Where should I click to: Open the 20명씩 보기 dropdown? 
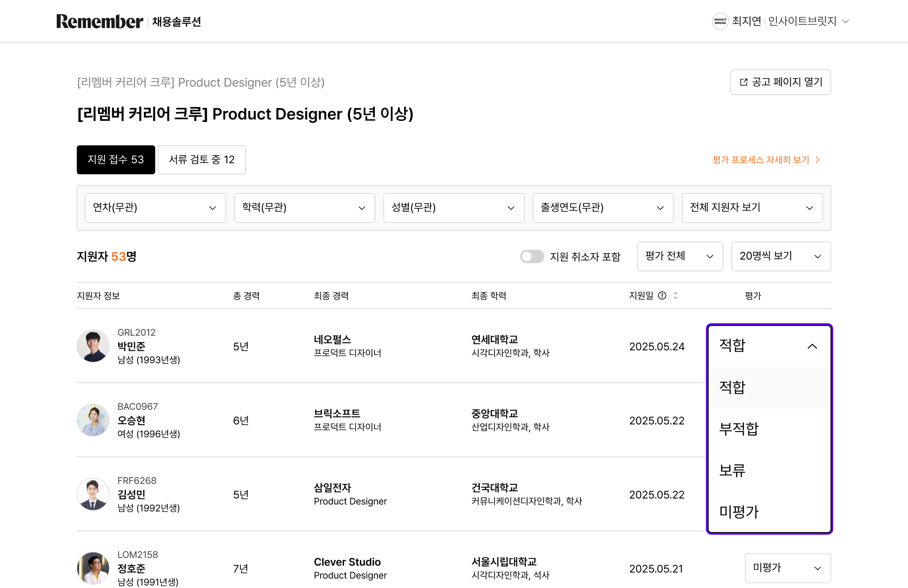781,256
